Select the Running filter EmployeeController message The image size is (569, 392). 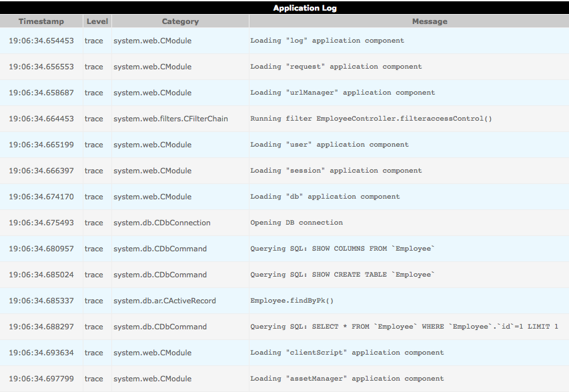(371, 119)
